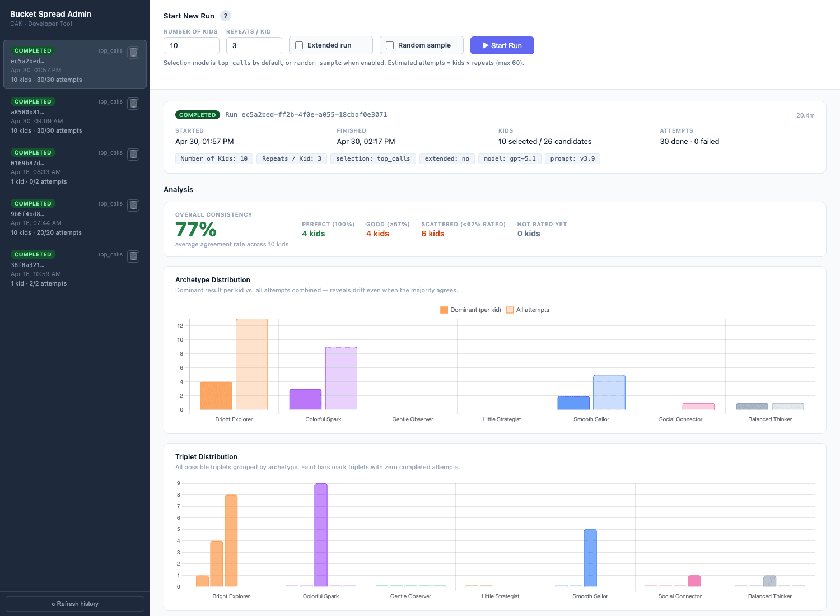Click '6 kids' under Scattered
The width and height of the screenshot is (840, 616).
[433, 234]
